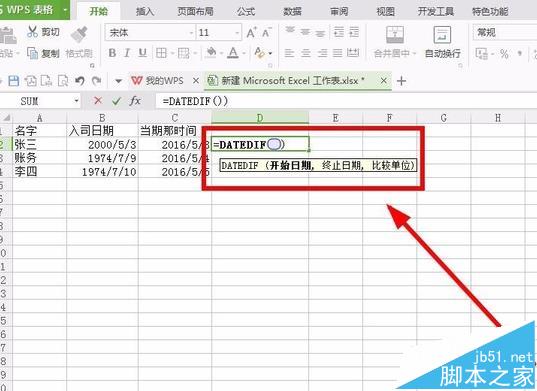This screenshot has height=391, width=537.
Task: Click the Cut (剪切) scissors icon
Action: 33,32
